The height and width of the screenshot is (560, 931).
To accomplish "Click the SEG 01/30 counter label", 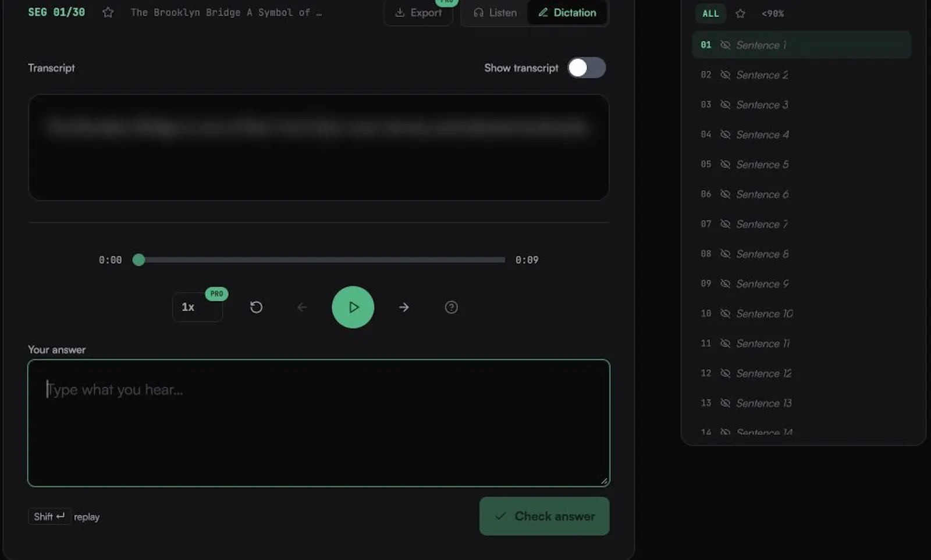I will [x=56, y=12].
